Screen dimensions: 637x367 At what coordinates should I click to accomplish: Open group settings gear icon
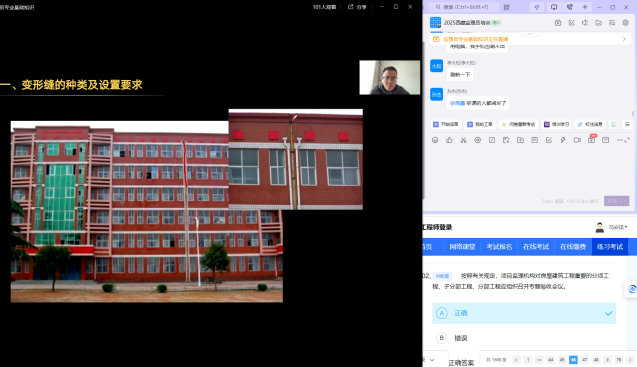pyautogui.click(x=626, y=23)
